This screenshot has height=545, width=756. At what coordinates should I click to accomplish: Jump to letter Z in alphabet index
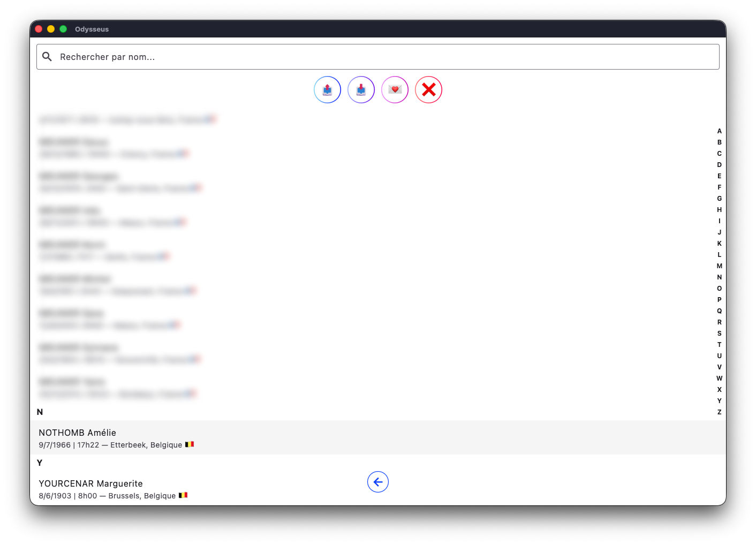click(x=720, y=412)
